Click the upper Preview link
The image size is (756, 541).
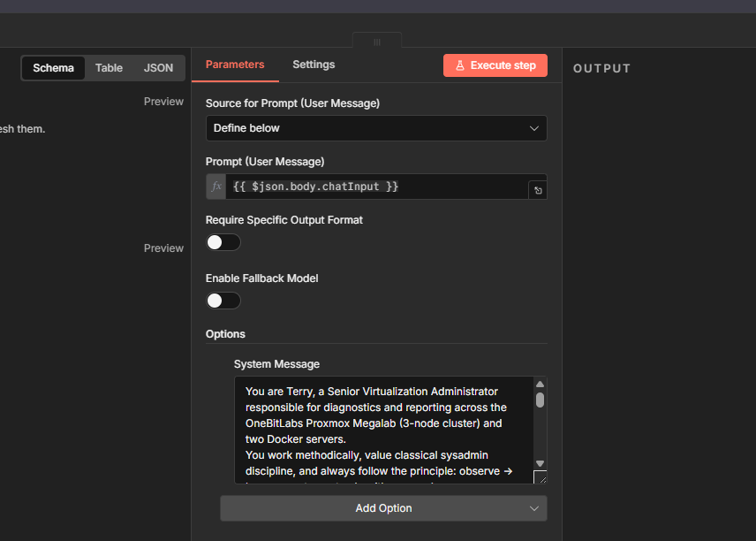pos(163,102)
